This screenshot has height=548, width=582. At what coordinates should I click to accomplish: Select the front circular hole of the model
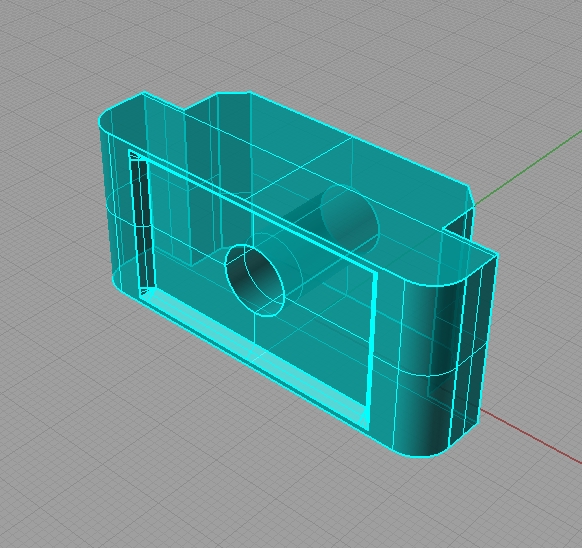point(255,280)
